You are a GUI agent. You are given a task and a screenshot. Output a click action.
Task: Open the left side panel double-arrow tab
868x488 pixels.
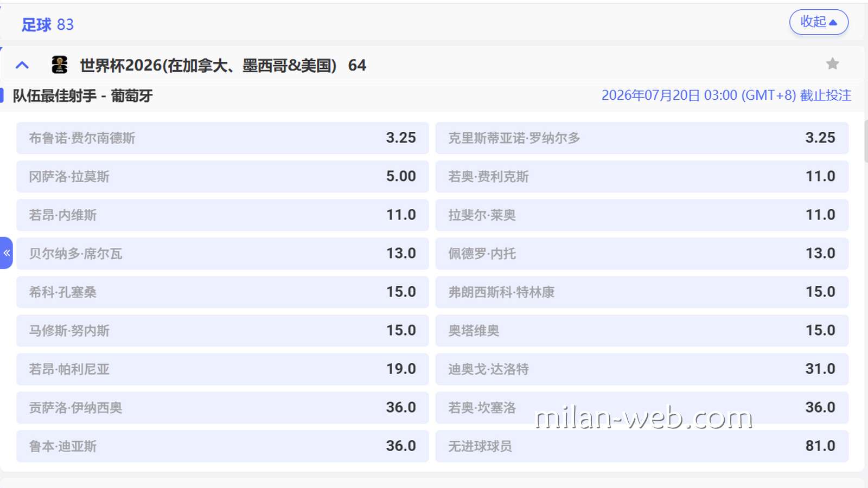pyautogui.click(x=6, y=253)
